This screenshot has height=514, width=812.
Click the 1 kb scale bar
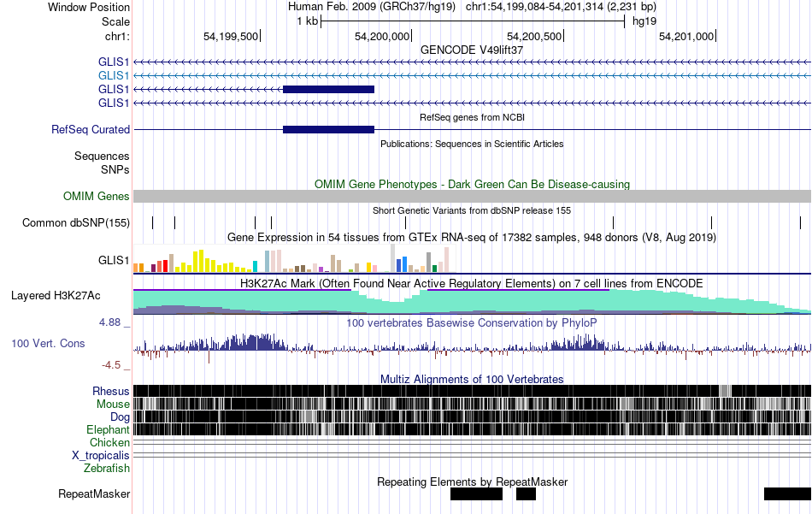pos(473,21)
